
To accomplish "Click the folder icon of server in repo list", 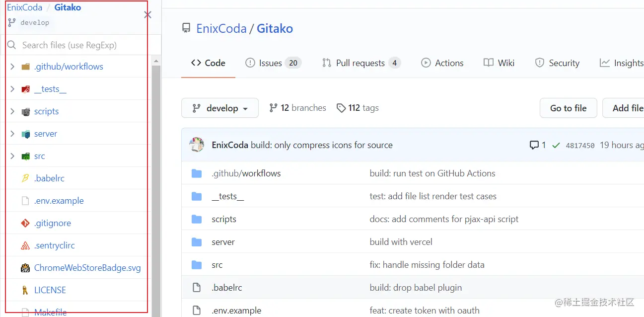I will 197,242.
